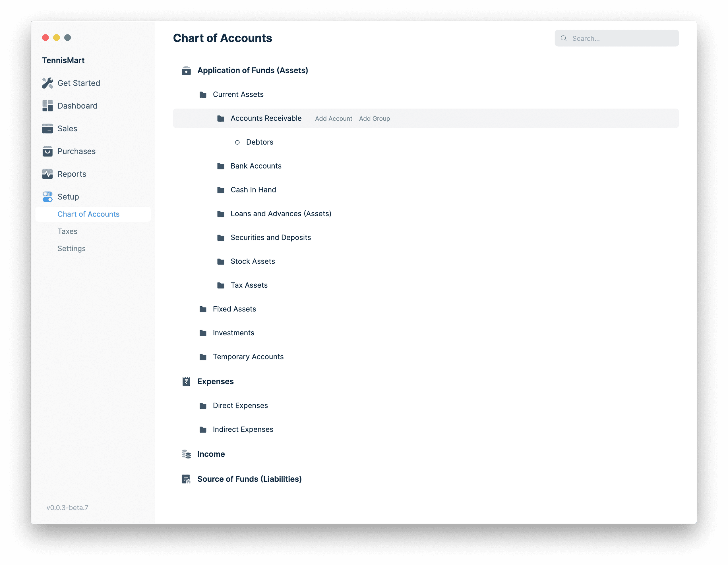Select the Loans and Advances (Assets) label

(x=281, y=213)
